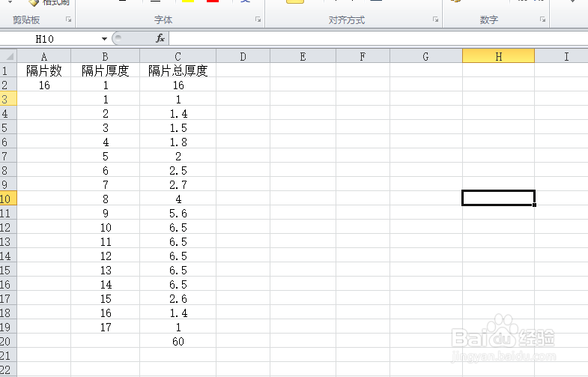Select row 15 header

[8, 270]
